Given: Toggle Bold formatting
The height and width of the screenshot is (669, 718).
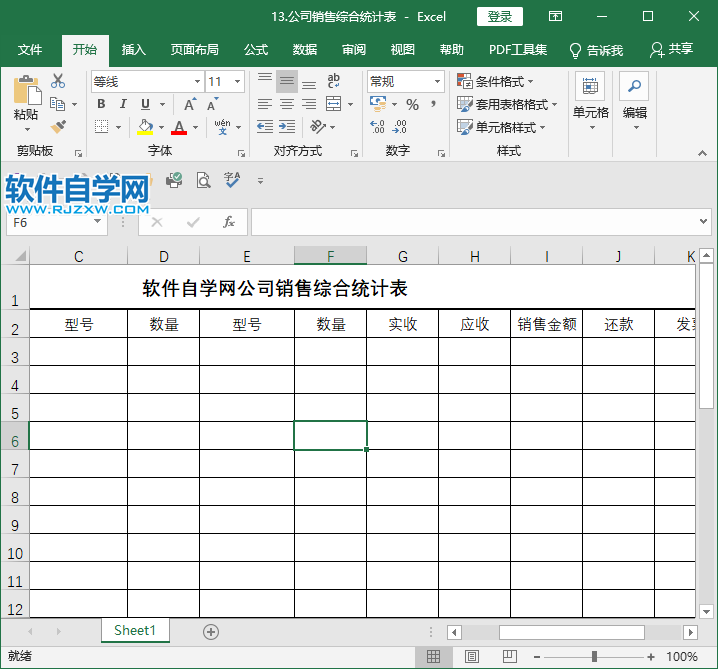Looking at the screenshot, I should (x=101, y=104).
